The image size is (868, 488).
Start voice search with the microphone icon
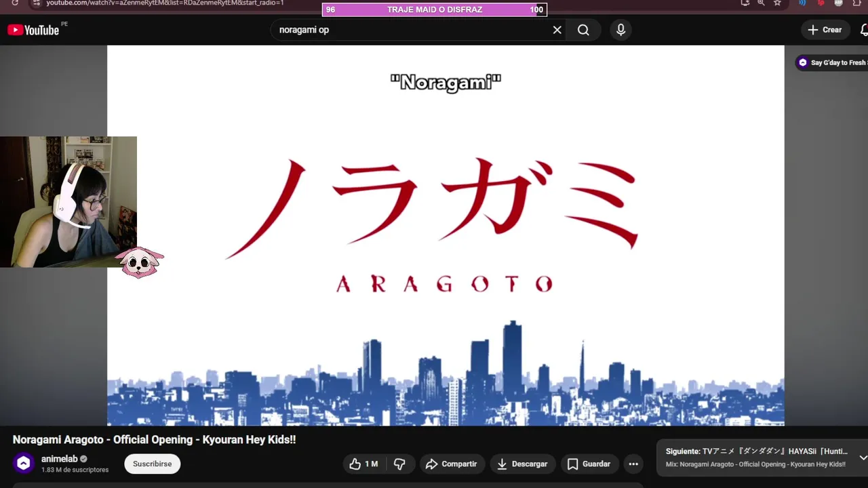coord(620,30)
